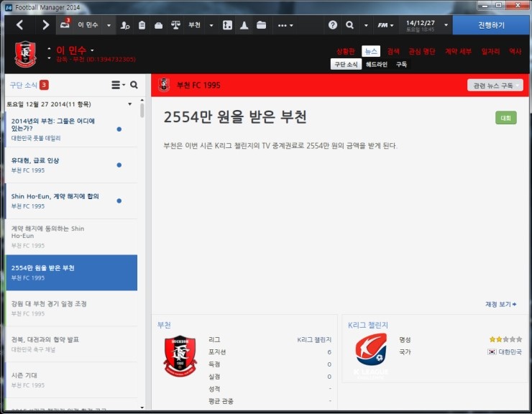Click the K리그 챌린지 panel heading link
This screenshot has width=532, height=414.
[x=368, y=325]
